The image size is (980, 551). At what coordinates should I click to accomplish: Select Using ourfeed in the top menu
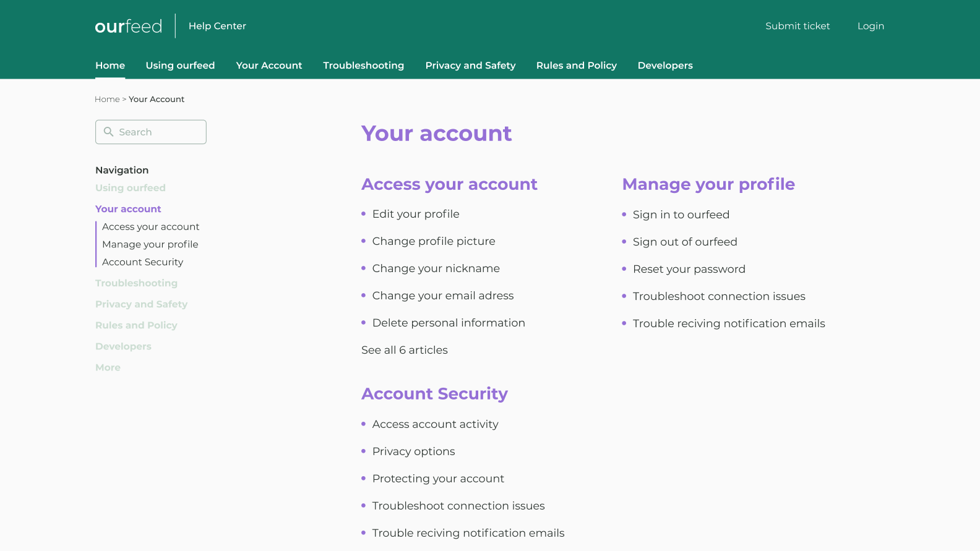click(180, 66)
